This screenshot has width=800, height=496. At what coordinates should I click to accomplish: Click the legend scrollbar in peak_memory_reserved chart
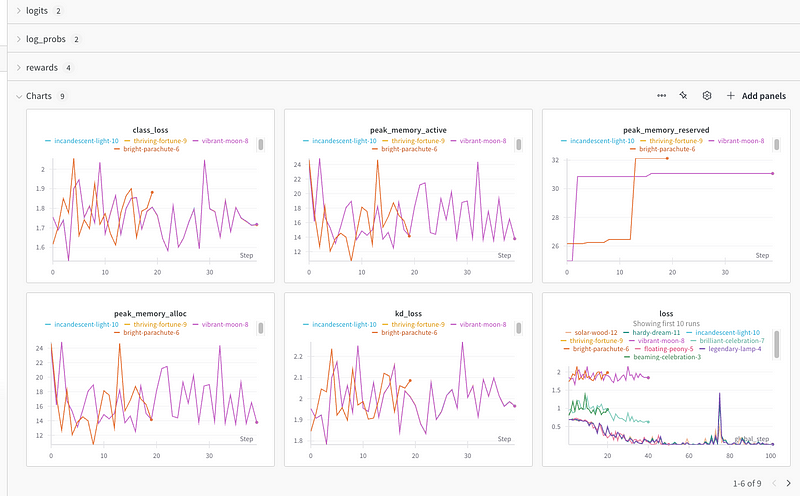[x=777, y=144]
